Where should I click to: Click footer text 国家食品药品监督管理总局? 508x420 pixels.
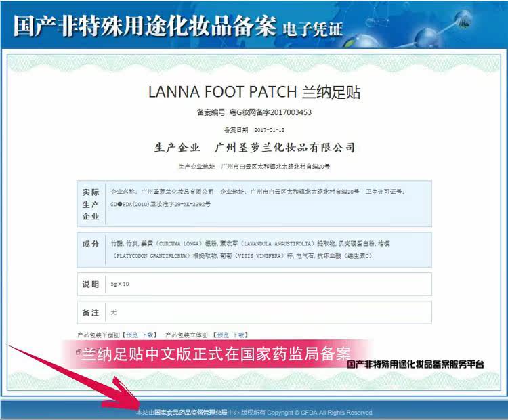(x=191, y=413)
